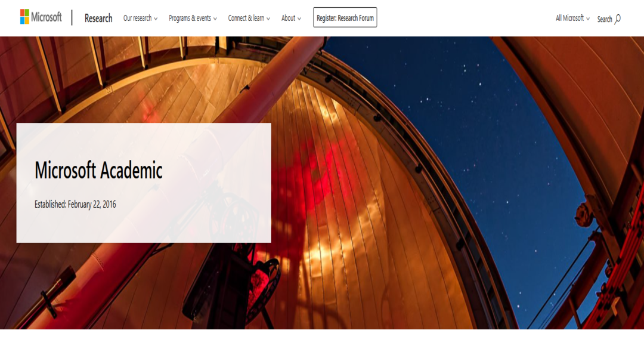Screen dimensions: 644x358
Task: Click the Register: Research Forum button
Action: click(345, 18)
